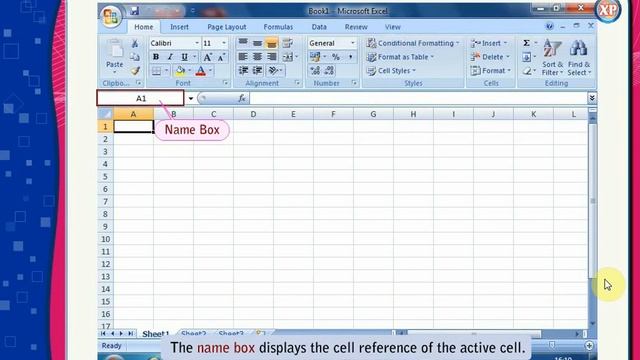Click Merge and Center icon

coord(288,57)
